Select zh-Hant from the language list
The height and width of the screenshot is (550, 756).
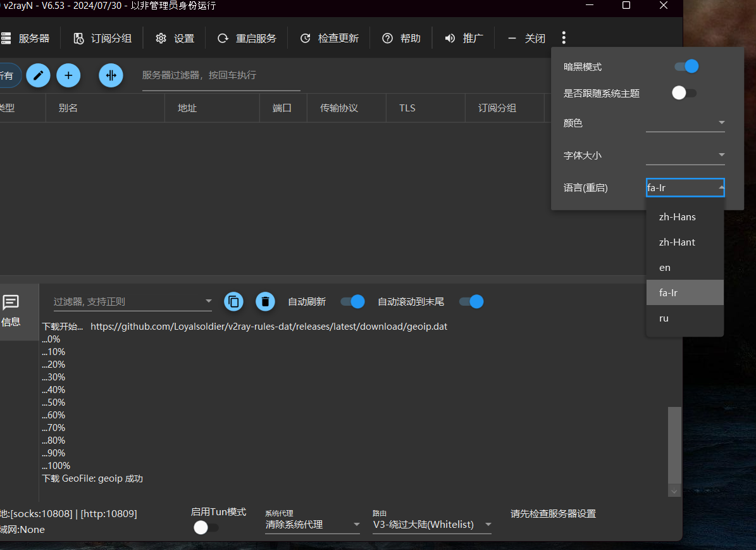point(685,242)
